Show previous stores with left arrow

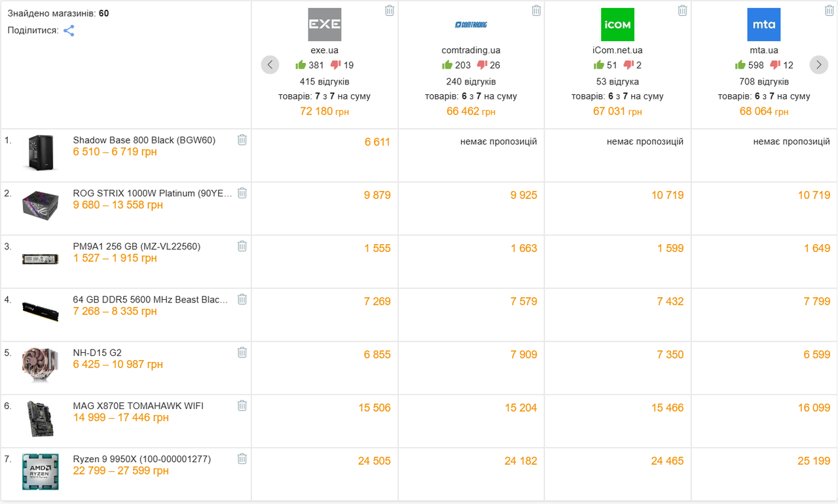tap(270, 65)
